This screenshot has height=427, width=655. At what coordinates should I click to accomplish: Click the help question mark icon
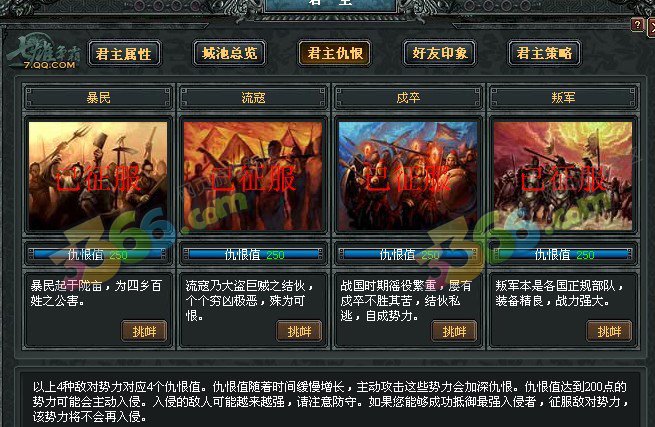[637, 25]
